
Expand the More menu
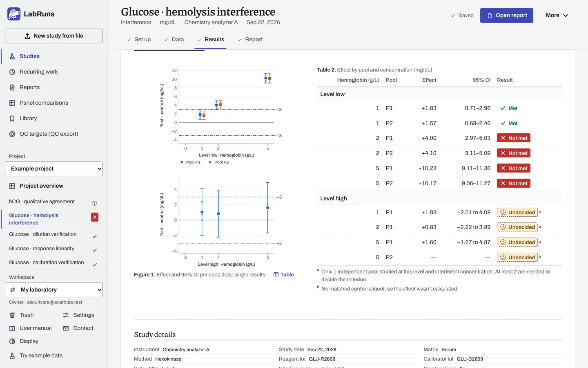pyautogui.click(x=557, y=16)
